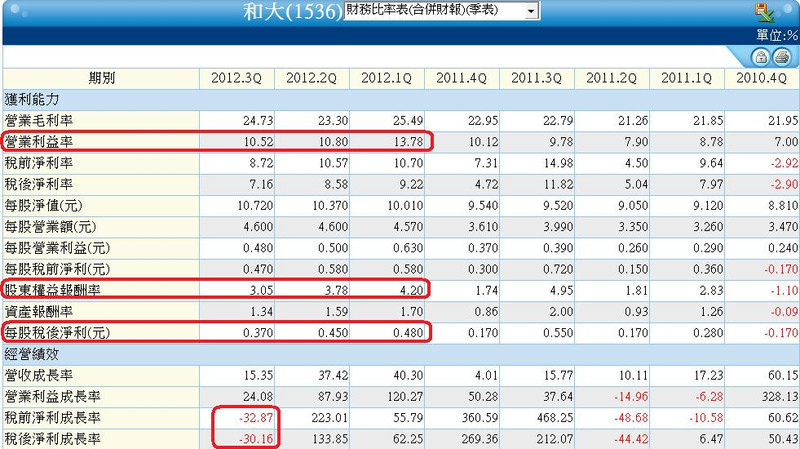Click the 212.07 value in 2011.3Q
The height and width of the screenshot is (449, 800).
(x=555, y=439)
